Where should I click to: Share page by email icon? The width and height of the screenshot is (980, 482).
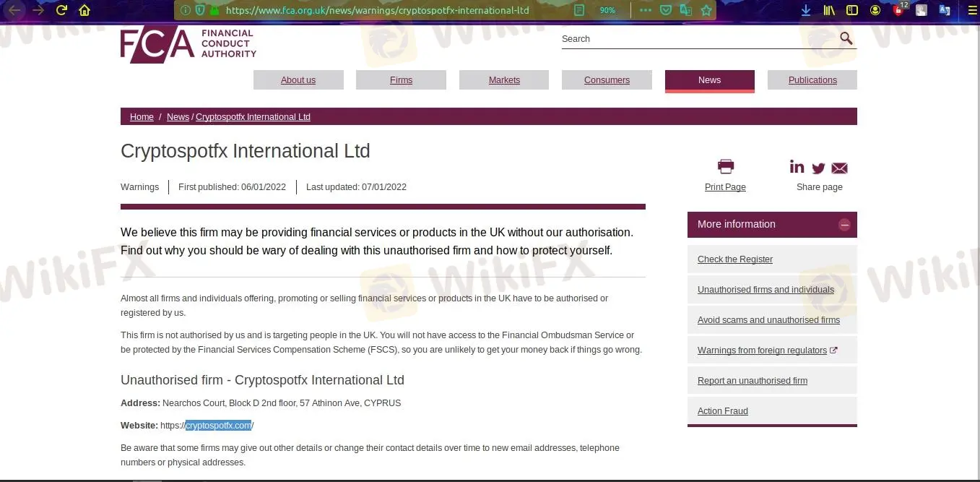point(839,168)
